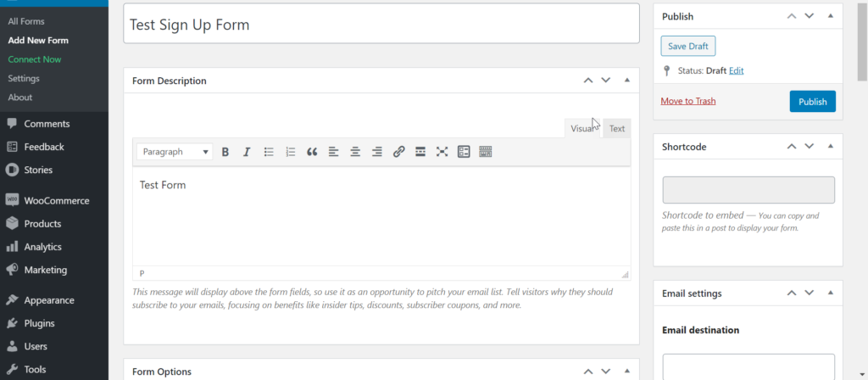Viewport: 868px width, 380px height.
Task: Move Email settings panel down
Action: (810, 293)
